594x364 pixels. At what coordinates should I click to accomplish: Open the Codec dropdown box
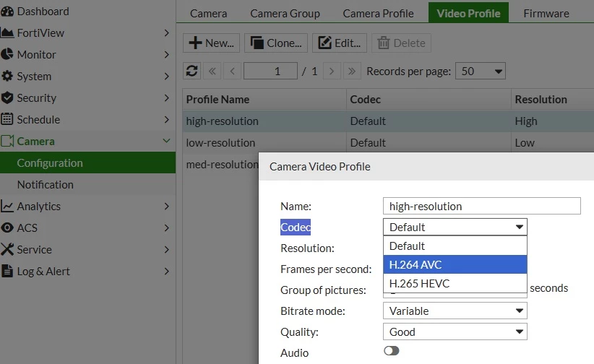click(455, 227)
